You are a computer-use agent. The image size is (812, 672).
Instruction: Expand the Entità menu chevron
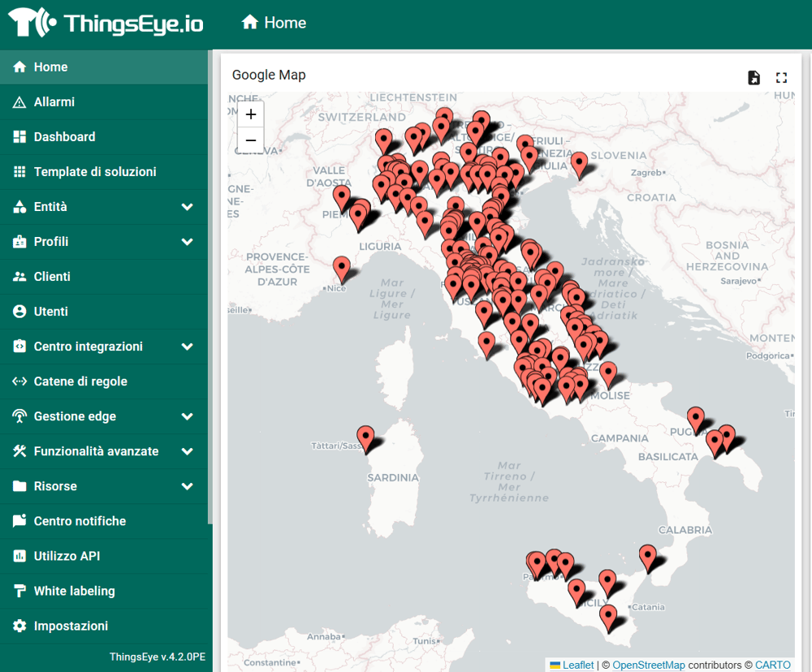tap(187, 207)
